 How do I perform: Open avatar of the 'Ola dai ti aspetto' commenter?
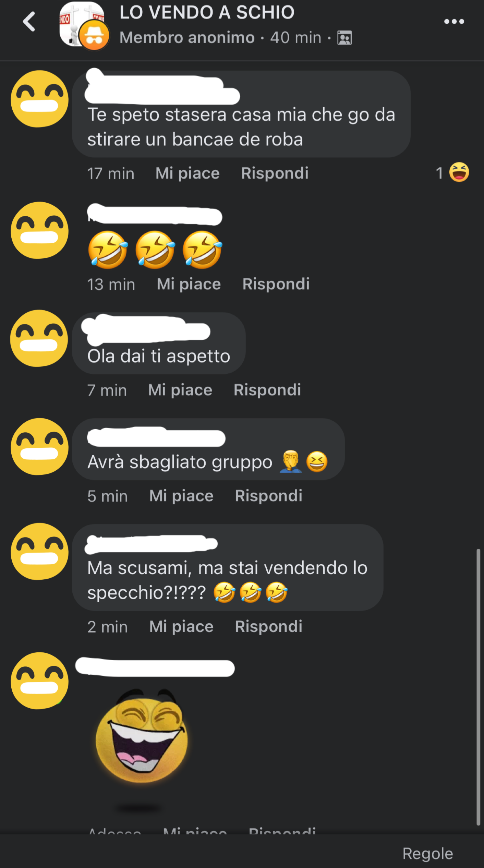point(39,338)
